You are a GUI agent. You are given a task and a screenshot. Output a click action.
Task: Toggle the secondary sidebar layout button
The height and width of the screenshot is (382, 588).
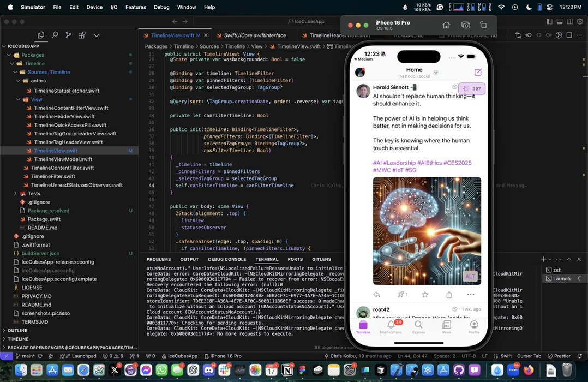569,21
